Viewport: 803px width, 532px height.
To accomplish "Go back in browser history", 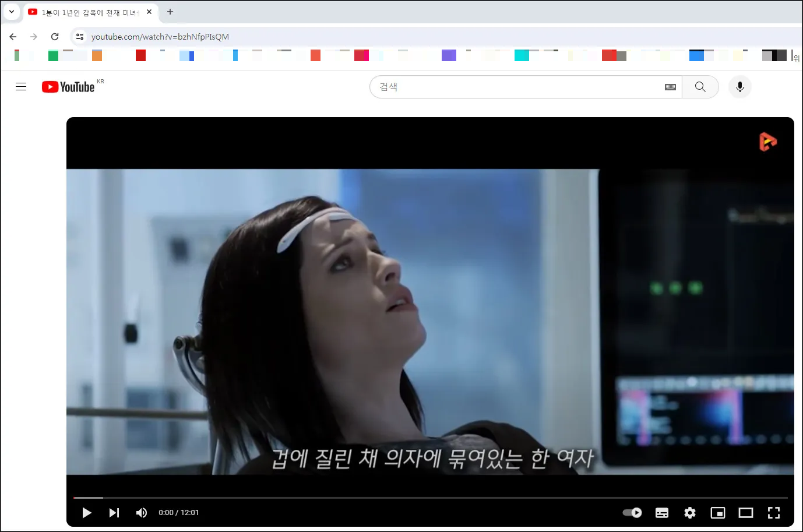I will click(13, 37).
